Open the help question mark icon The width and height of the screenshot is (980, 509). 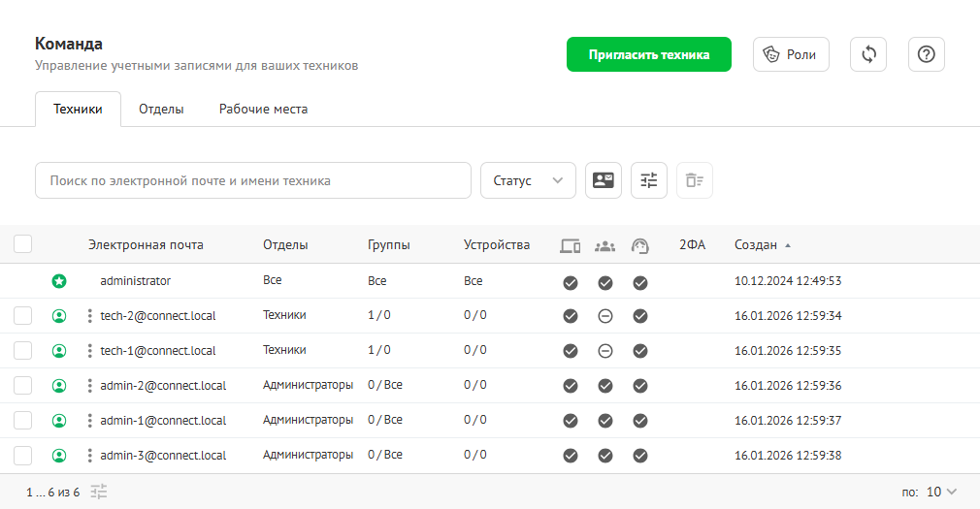pos(926,55)
